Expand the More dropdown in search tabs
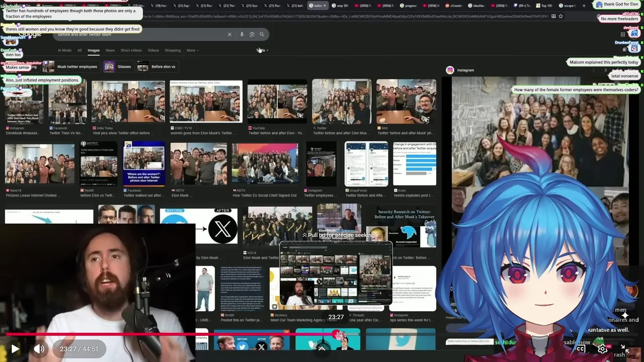 pos(192,50)
